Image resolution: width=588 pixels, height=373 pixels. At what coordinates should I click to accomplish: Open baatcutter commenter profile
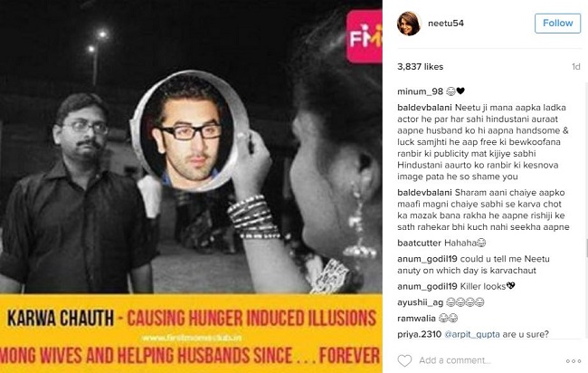coord(419,243)
